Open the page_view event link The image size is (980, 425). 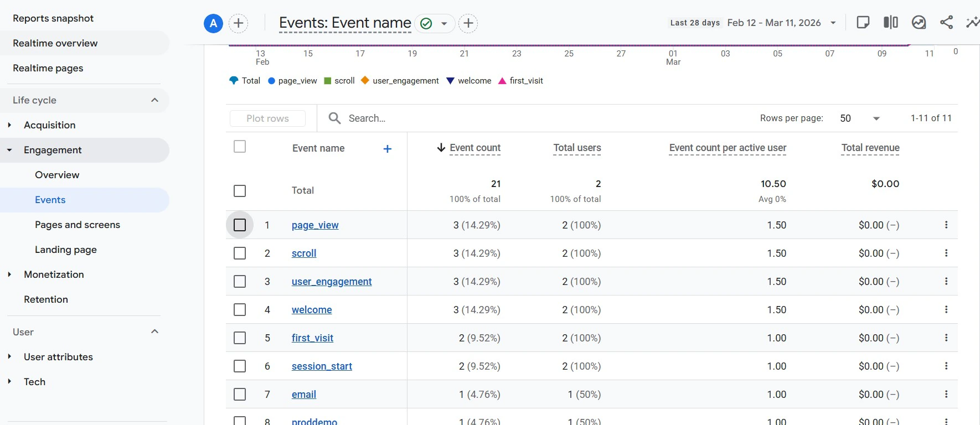[x=315, y=225]
